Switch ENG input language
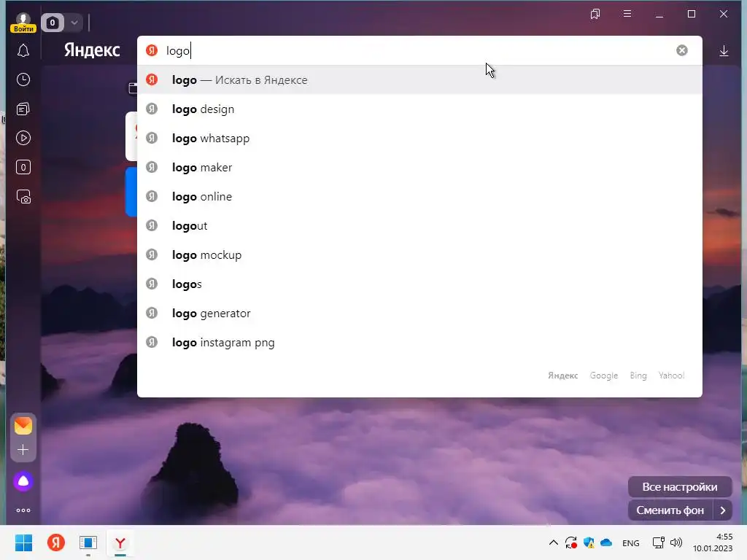 tap(631, 542)
